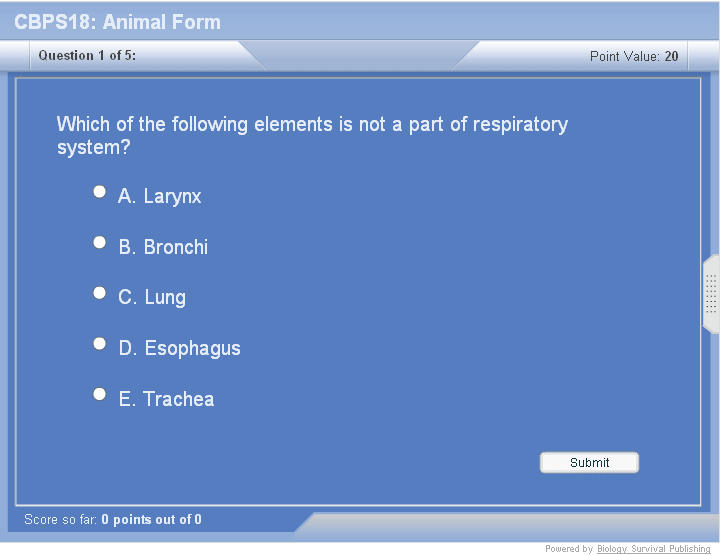The height and width of the screenshot is (555, 721).
Task: Click the 'Score so far' status text
Action: [113, 520]
